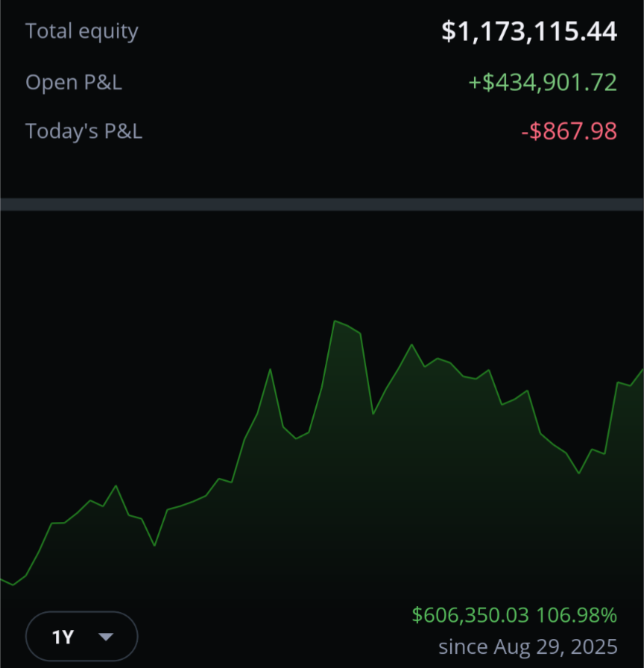Click the second tallest peak of the chart
644x668 pixels.
tap(412, 344)
